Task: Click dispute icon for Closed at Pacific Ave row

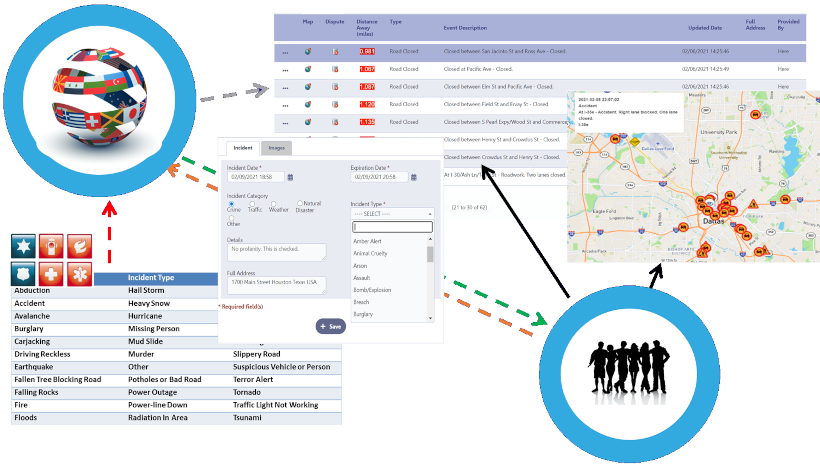Action: tap(335, 69)
